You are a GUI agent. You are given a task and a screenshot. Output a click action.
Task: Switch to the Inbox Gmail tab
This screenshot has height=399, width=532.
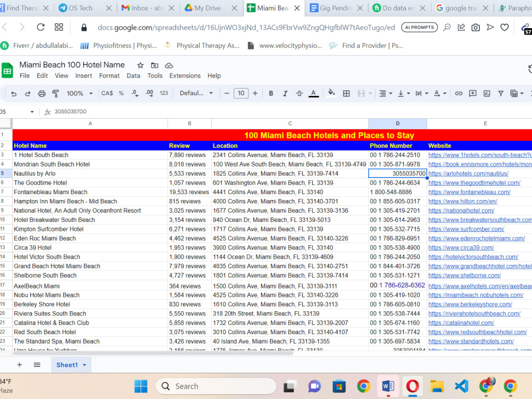[148, 8]
